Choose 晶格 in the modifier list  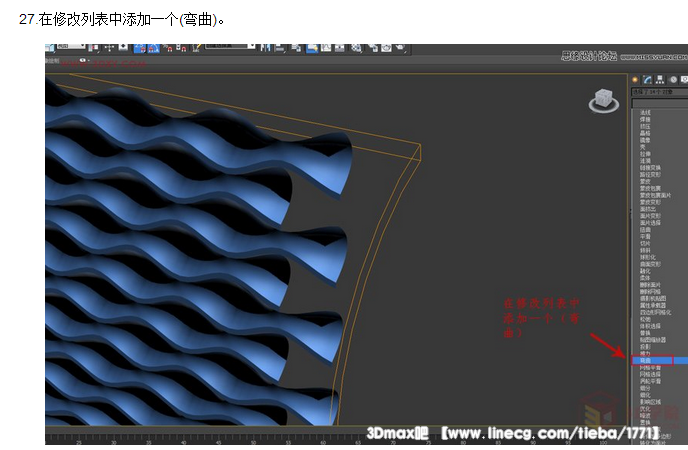coord(645,133)
